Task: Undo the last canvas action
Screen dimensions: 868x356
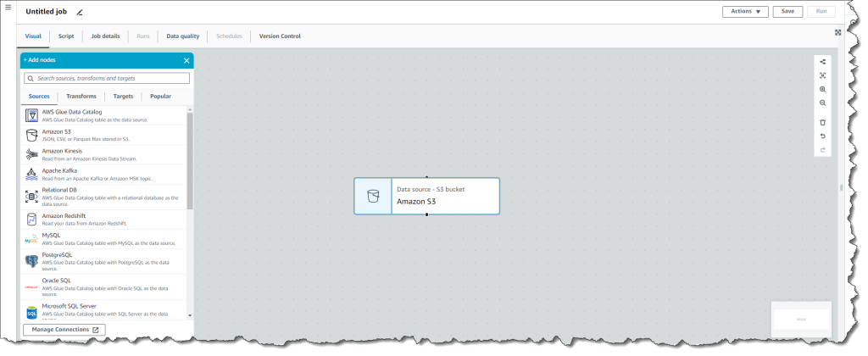Action: coord(822,136)
